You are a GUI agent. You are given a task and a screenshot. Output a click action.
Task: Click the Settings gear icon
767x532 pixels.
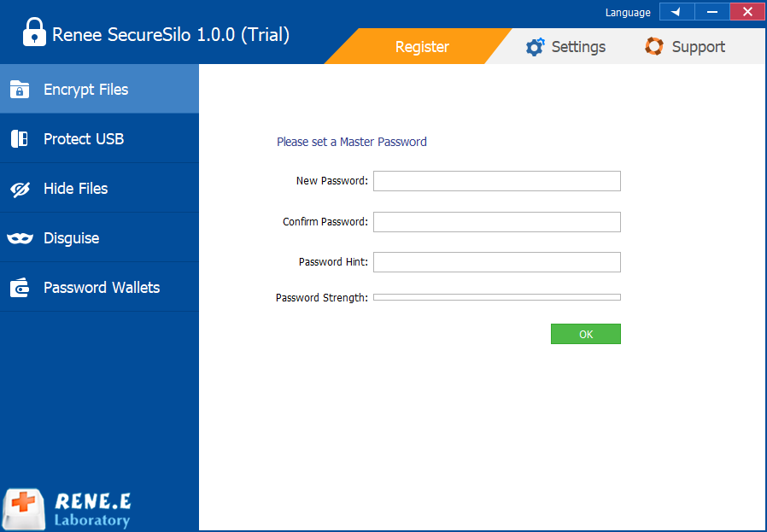(536, 47)
